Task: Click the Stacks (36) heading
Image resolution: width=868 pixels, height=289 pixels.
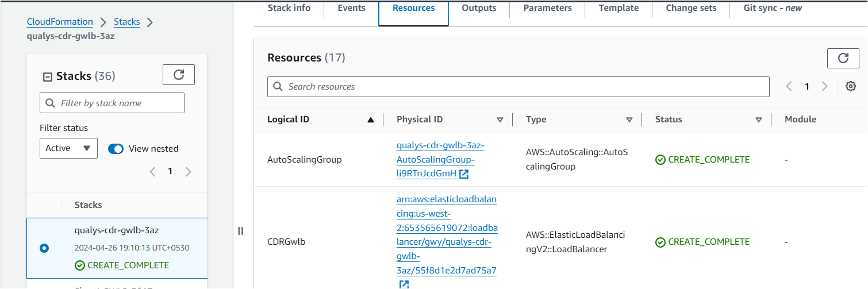Action: tap(86, 76)
